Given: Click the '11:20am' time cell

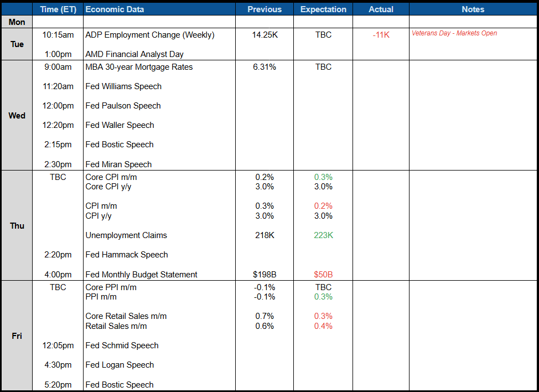Looking at the screenshot, I should pyautogui.click(x=58, y=86).
